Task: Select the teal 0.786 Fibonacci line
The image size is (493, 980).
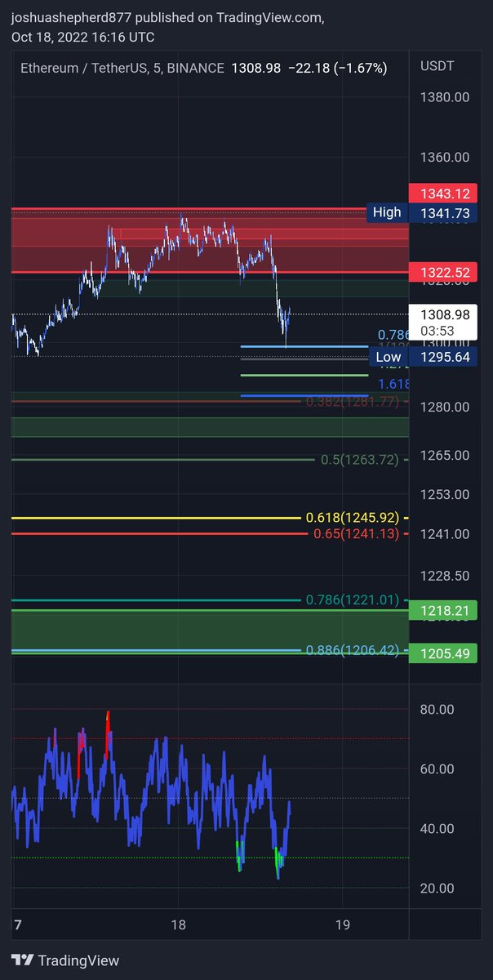Action: [x=156, y=600]
